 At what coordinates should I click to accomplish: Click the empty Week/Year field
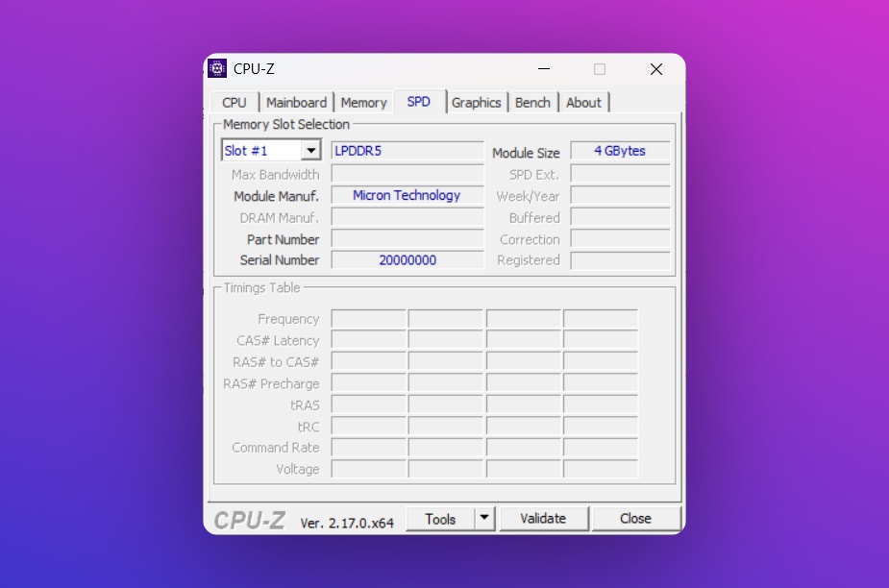coord(620,196)
